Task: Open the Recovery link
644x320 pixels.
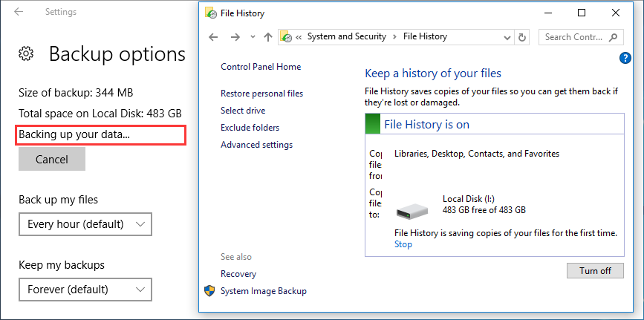Action: click(x=238, y=274)
